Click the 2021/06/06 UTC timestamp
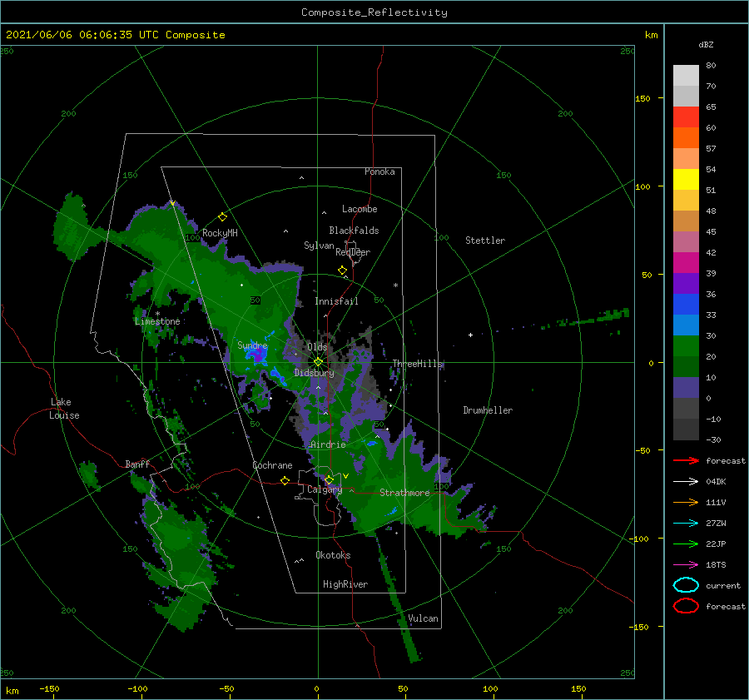The height and width of the screenshot is (700, 749). point(115,34)
